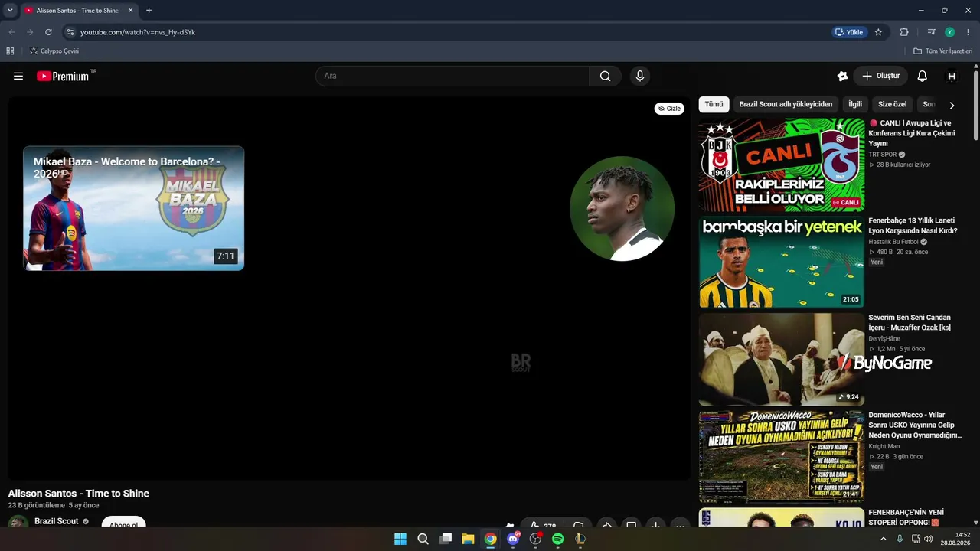Start voice search with the microphone
The image size is (980, 551).
coord(640,76)
